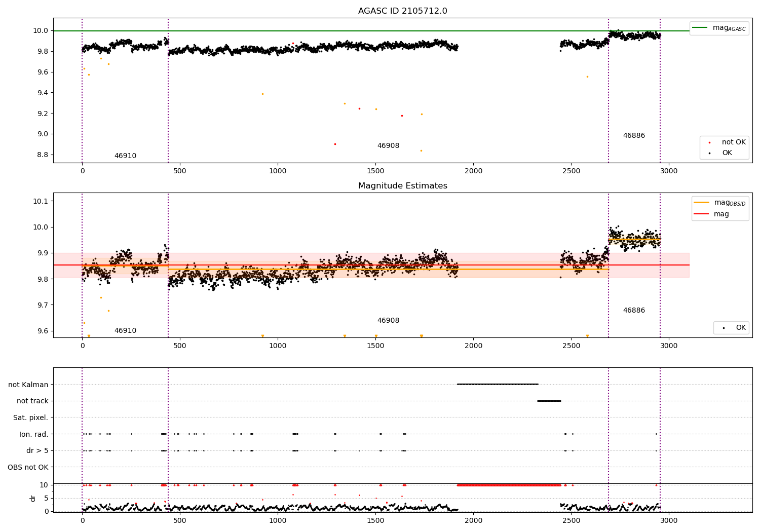The width and height of the screenshot is (760, 532).
Task: Click the 46908 label in the middle plot
Action: tap(388, 321)
